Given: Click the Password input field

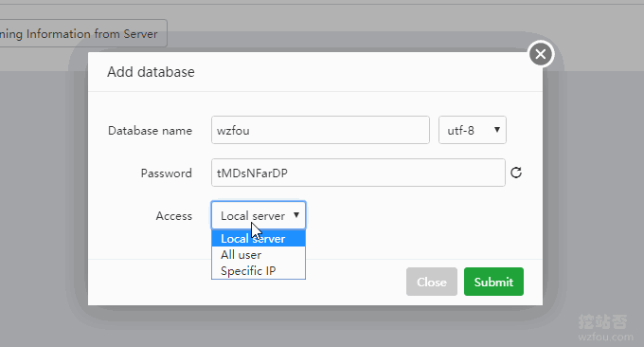Looking at the screenshot, I should click(358, 173).
